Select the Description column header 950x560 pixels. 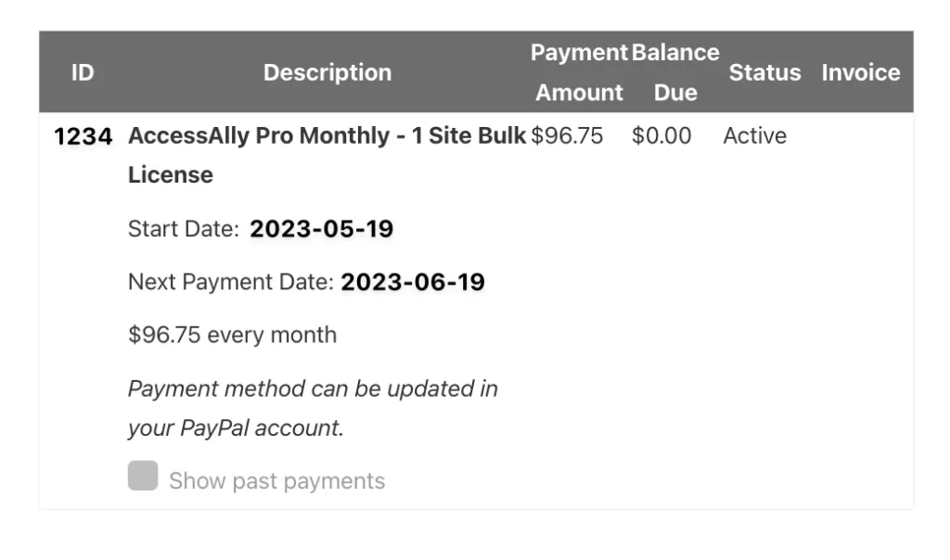pyautogui.click(x=327, y=72)
